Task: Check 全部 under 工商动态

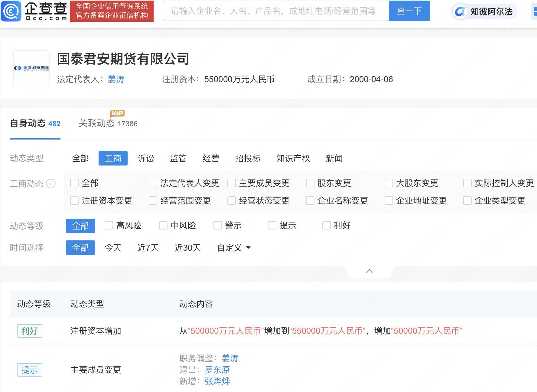Action: [x=74, y=183]
